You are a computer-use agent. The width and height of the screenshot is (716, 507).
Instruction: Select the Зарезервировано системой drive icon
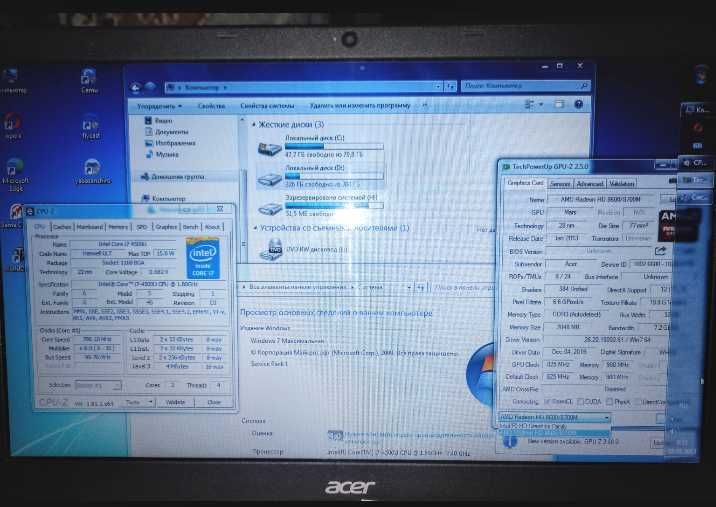point(270,208)
